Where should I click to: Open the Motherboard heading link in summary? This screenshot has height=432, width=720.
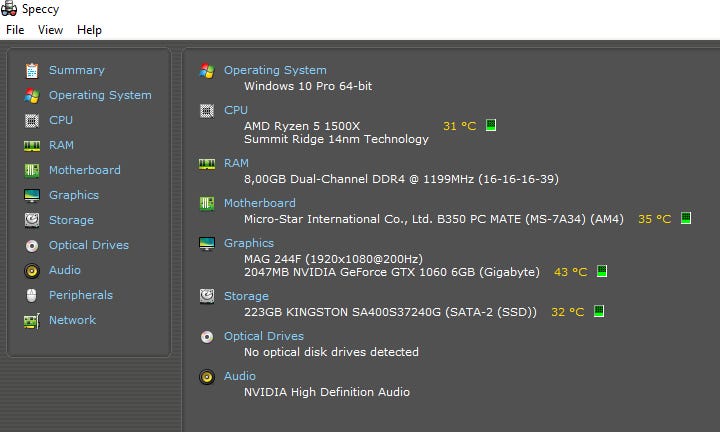(x=259, y=203)
